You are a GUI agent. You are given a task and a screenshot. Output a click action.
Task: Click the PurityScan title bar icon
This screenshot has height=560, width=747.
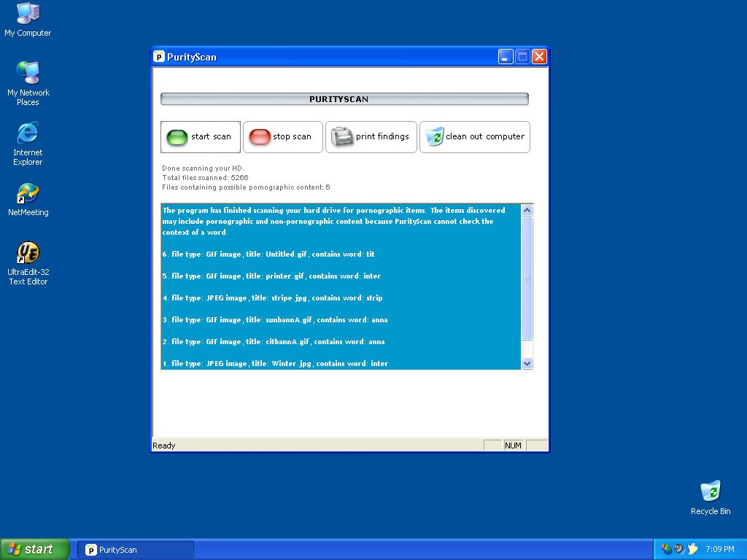click(159, 57)
